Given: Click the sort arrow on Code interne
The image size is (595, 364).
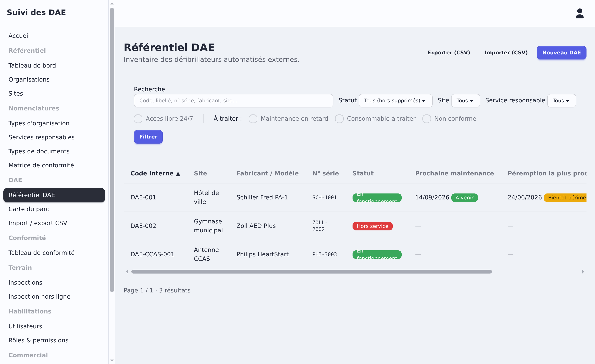Looking at the screenshot, I should coord(178,174).
